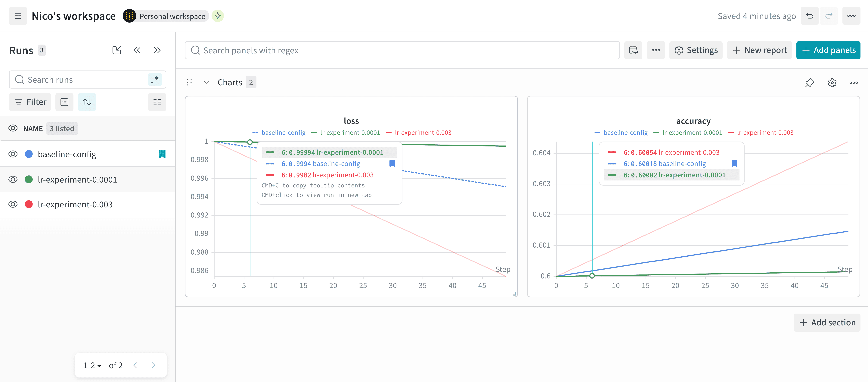Click the hover point marker on accuracy chart
This screenshot has width=868, height=382.
coord(592,276)
